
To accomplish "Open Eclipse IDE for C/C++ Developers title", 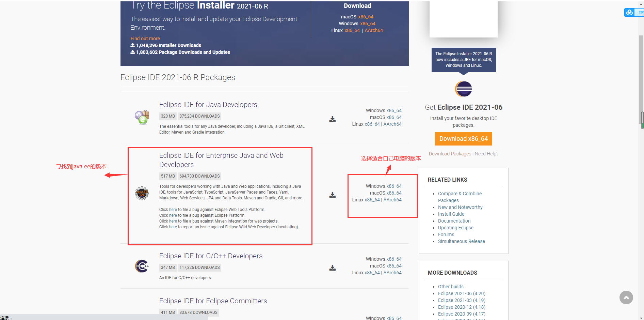I will (211, 256).
